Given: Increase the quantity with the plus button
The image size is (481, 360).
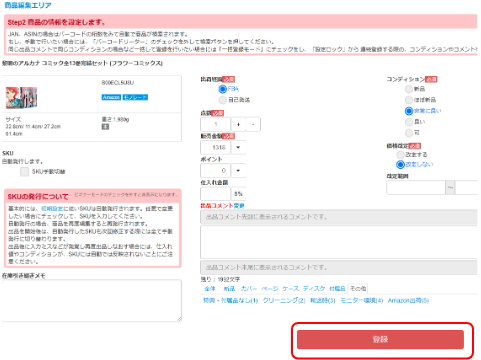Looking at the screenshot, I should point(238,124).
